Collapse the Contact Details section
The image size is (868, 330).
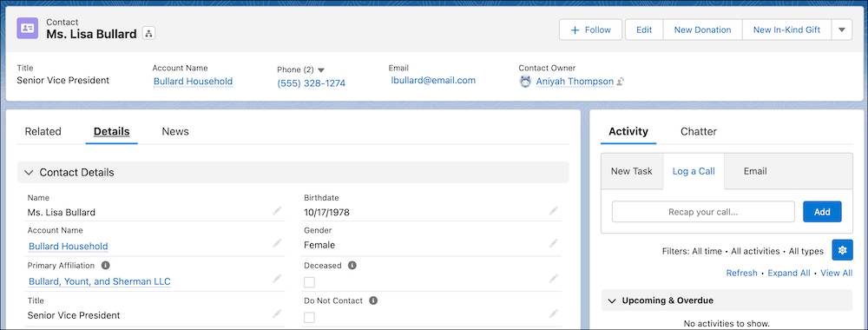(x=29, y=173)
